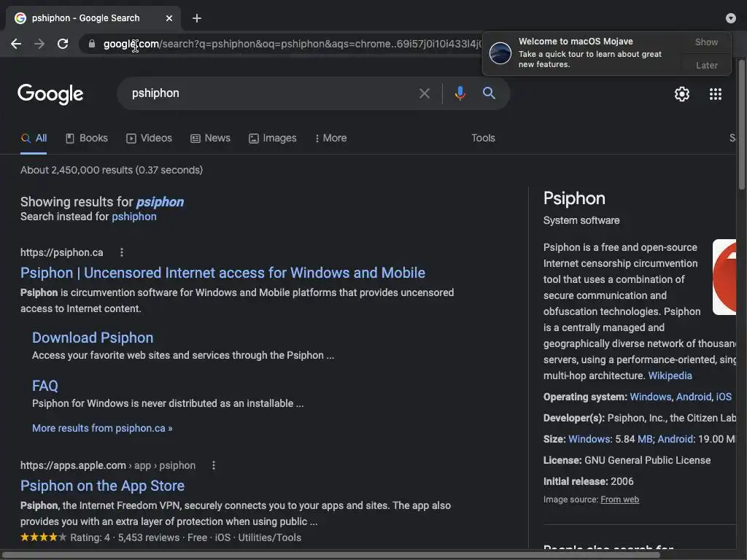Viewport: 747px width, 560px height.
Task: Open options for psiphon.ca result
Action: click(122, 252)
